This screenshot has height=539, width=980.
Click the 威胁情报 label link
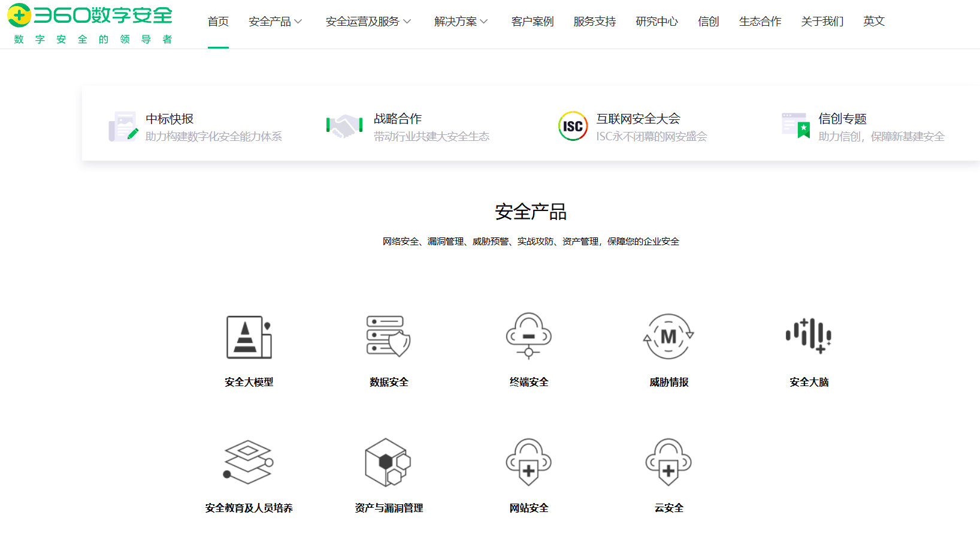point(669,382)
